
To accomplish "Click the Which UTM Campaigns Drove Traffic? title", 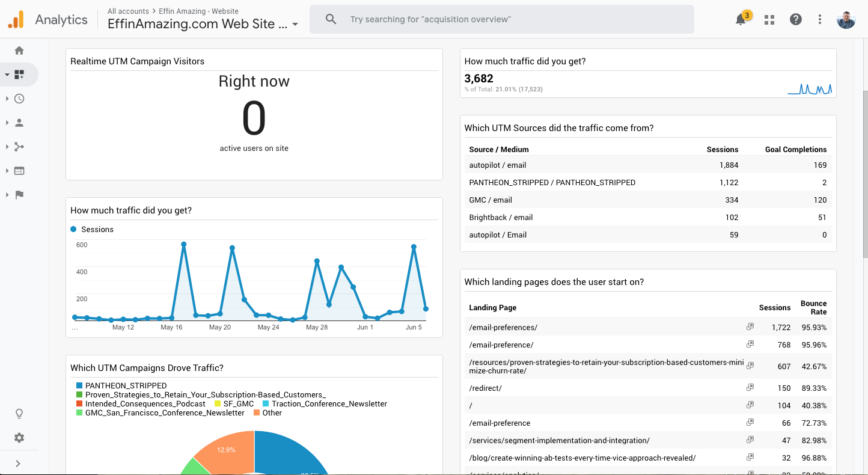I will coord(147,368).
